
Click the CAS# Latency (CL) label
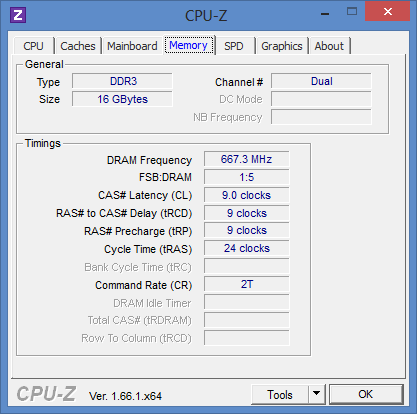pyautogui.click(x=145, y=195)
